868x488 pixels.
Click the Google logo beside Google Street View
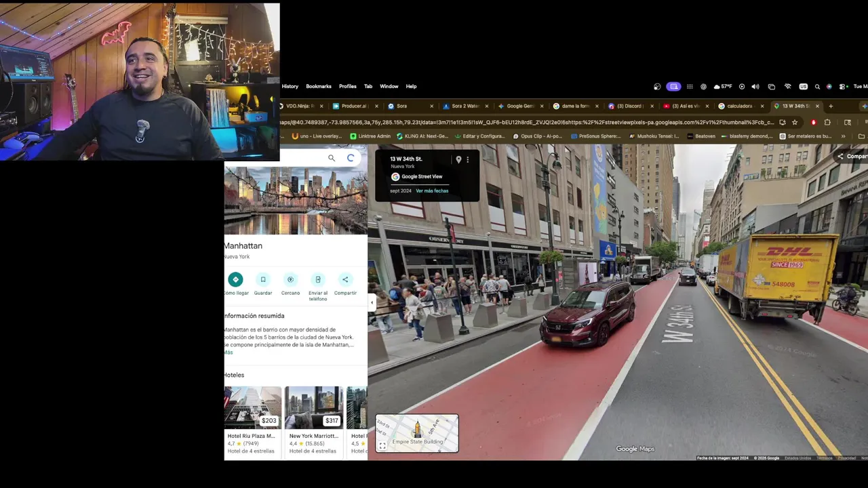coord(395,177)
